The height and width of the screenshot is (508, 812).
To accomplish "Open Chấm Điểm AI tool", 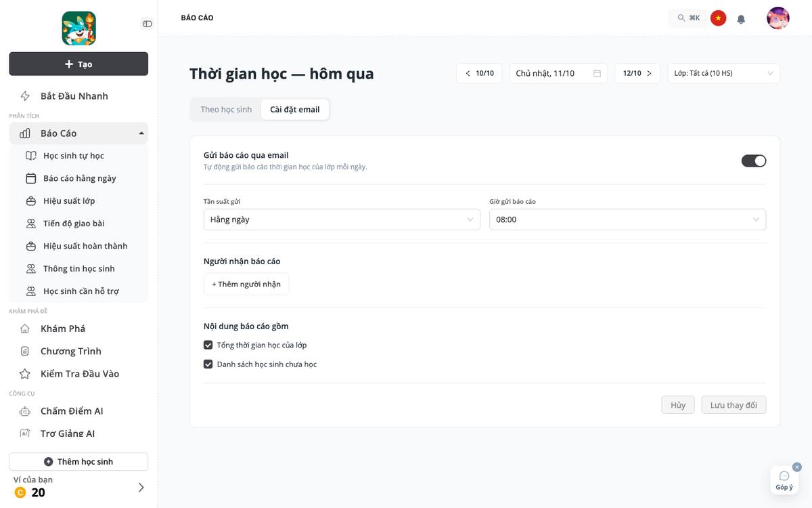I will click(x=78, y=411).
